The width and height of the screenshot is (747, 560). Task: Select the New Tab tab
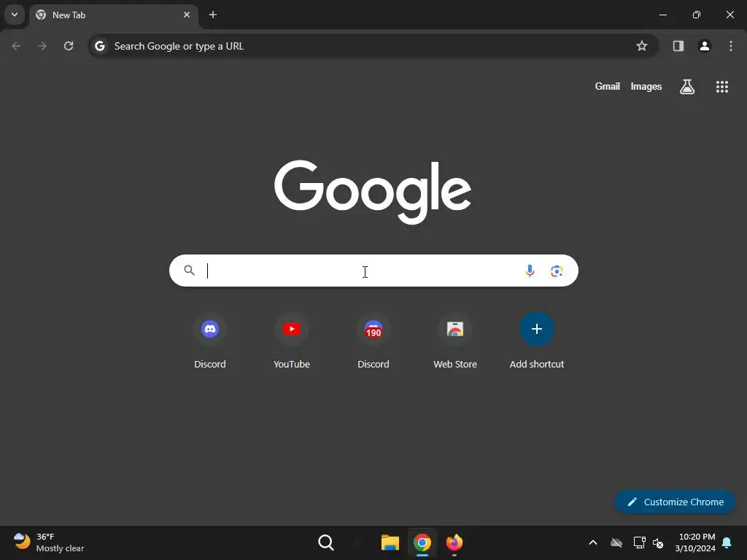(x=113, y=15)
